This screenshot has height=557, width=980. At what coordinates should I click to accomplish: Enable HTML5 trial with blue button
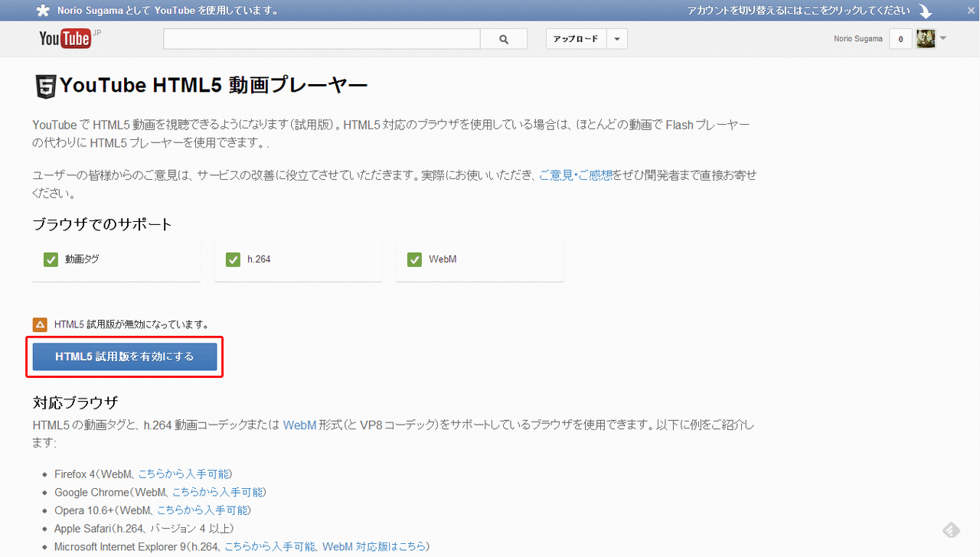click(x=125, y=357)
